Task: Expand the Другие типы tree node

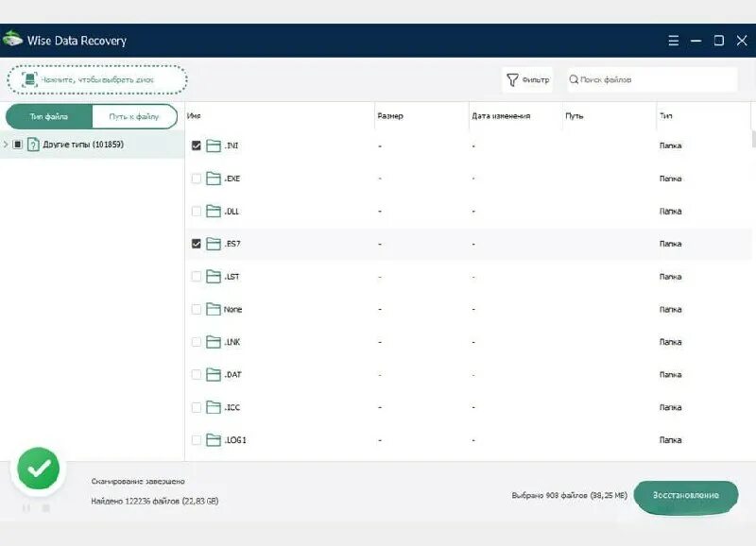Action: tap(6, 145)
